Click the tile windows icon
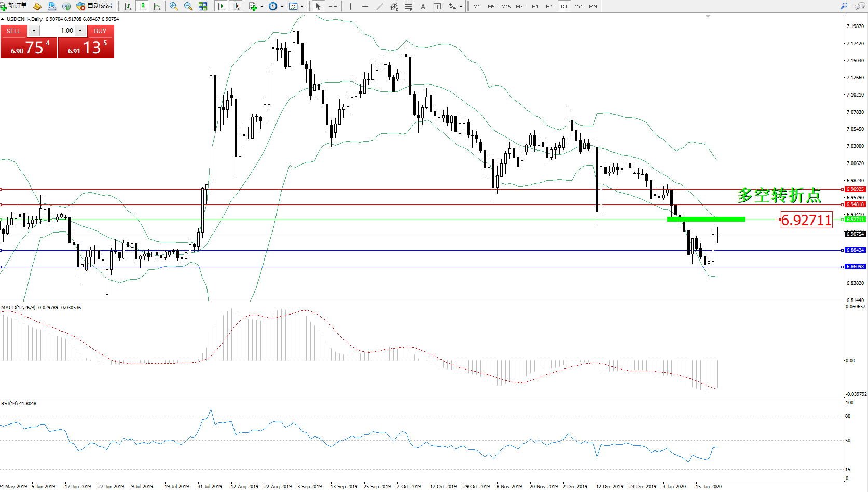The width and height of the screenshot is (868, 492). click(203, 6)
